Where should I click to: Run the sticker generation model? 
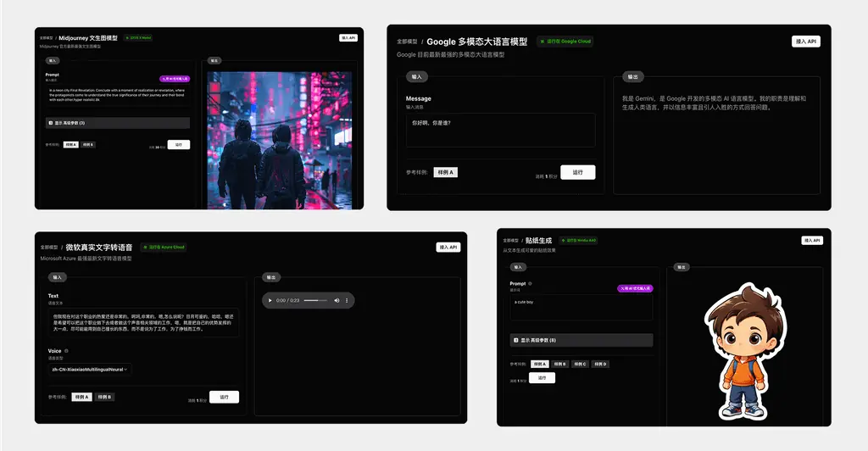tap(542, 377)
